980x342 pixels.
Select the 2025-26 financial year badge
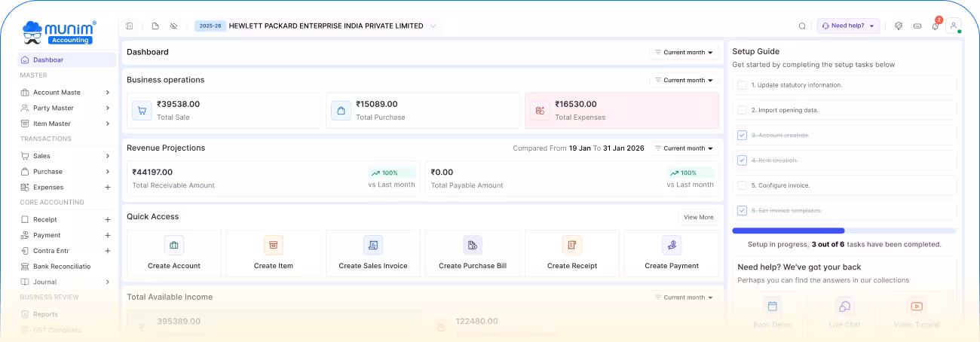pyautogui.click(x=210, y=26)
